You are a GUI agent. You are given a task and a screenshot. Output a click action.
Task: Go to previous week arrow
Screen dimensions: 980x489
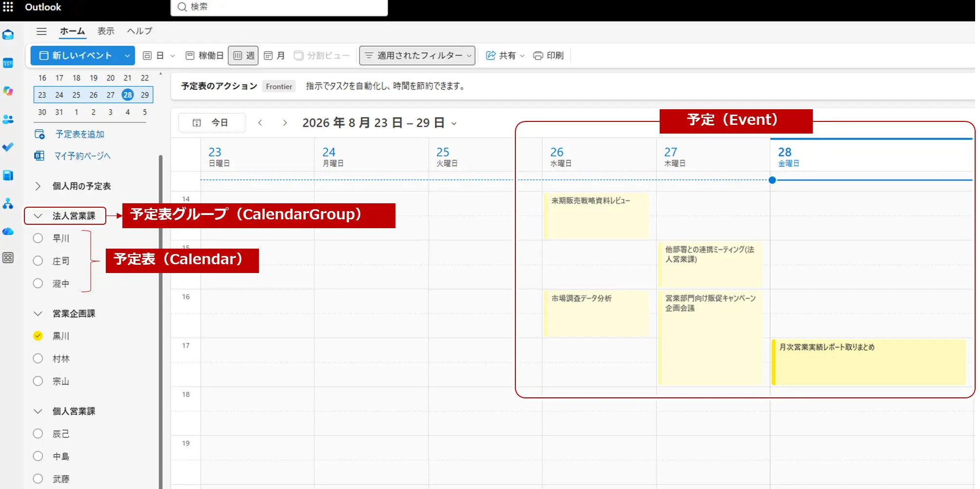click(260, 123)
